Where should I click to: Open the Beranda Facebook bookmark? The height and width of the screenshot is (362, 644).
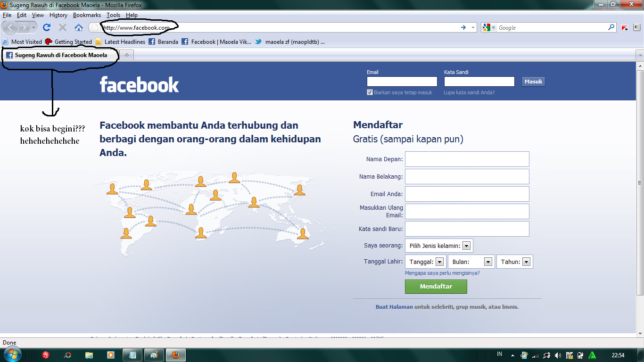[164, 41]
